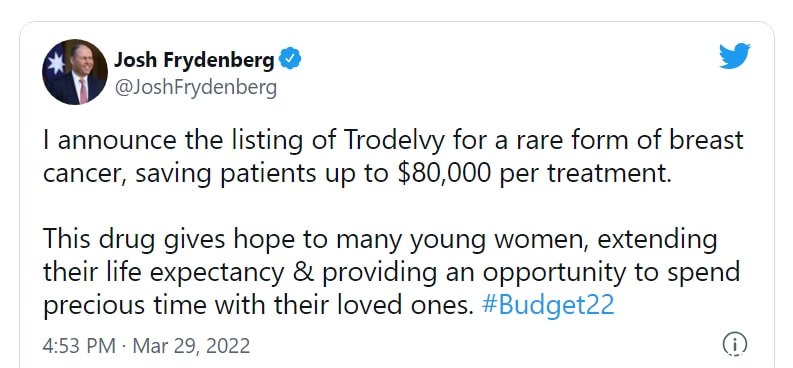Image resolution: width=793 pixels, height=368 pixels.
Task: Click the ampersand in the tweet text
Action: [304, 272]
